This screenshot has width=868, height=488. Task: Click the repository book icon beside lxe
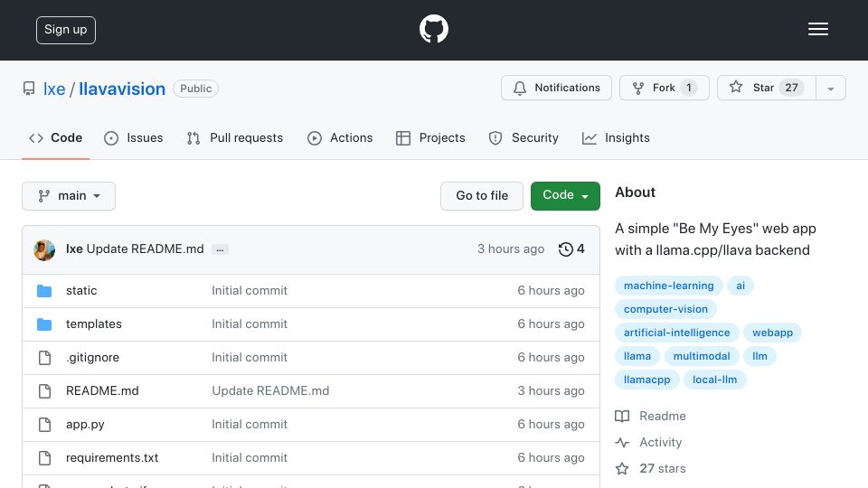coord(29,89)
